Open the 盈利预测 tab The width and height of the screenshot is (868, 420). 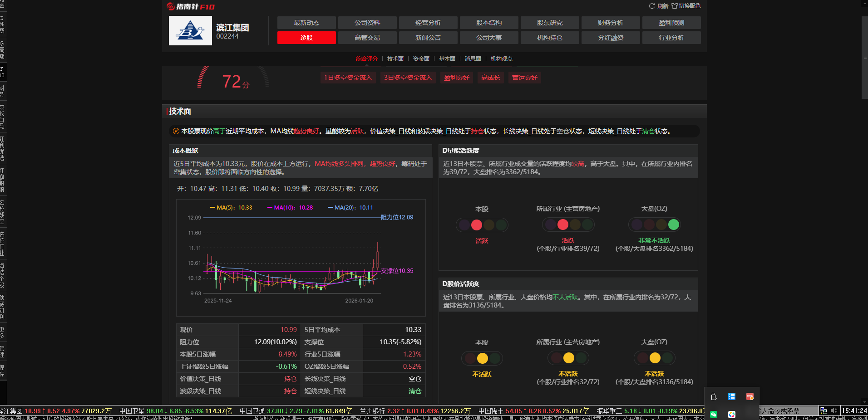(x=671, y=23)
